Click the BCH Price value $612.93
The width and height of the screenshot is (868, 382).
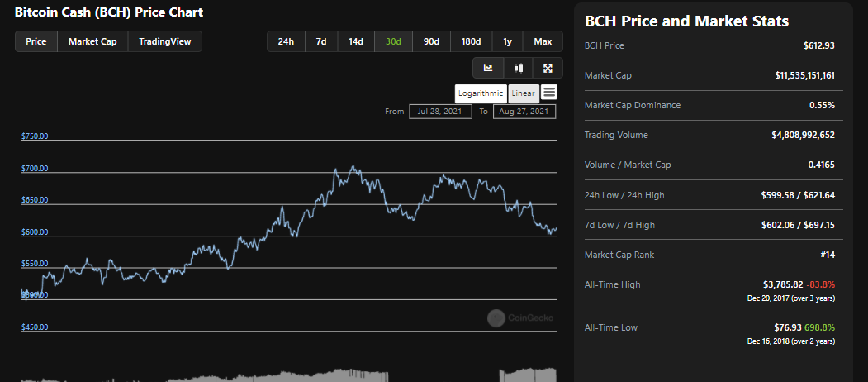pos(818,45)
